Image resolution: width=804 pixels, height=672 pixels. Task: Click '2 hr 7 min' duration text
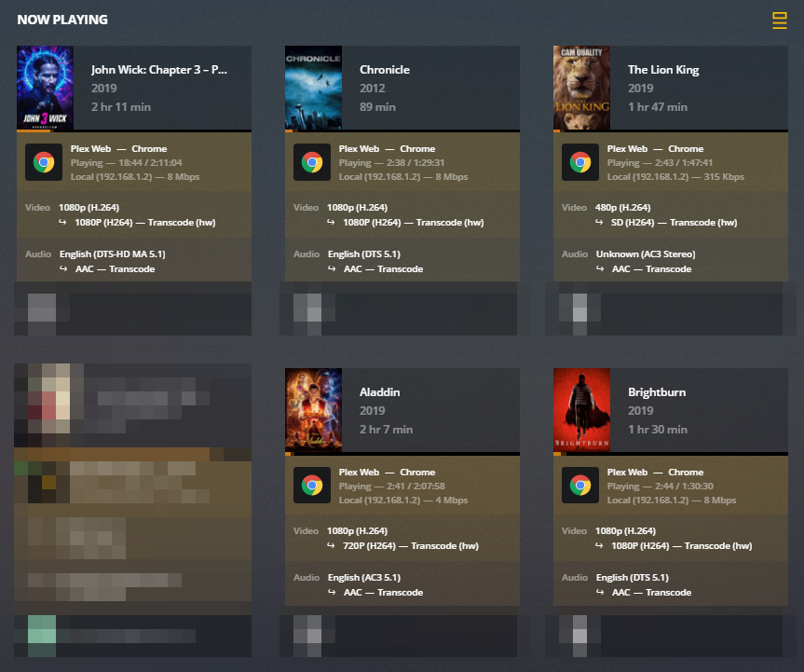tap(386, 430)
